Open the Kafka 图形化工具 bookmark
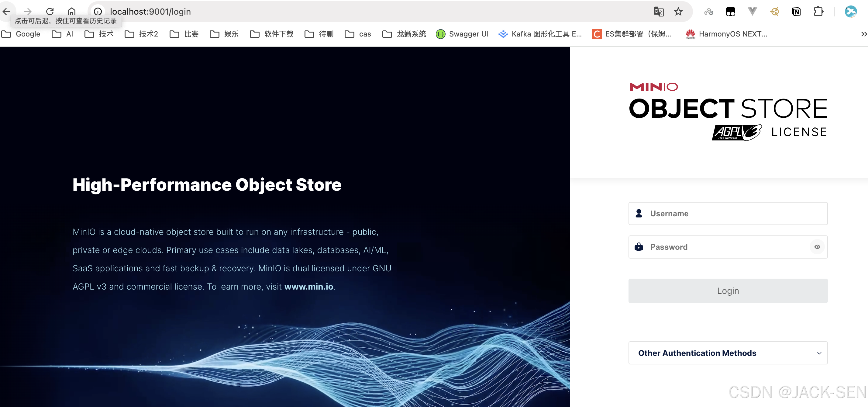The image size is (868, 407). coord(540,34)
